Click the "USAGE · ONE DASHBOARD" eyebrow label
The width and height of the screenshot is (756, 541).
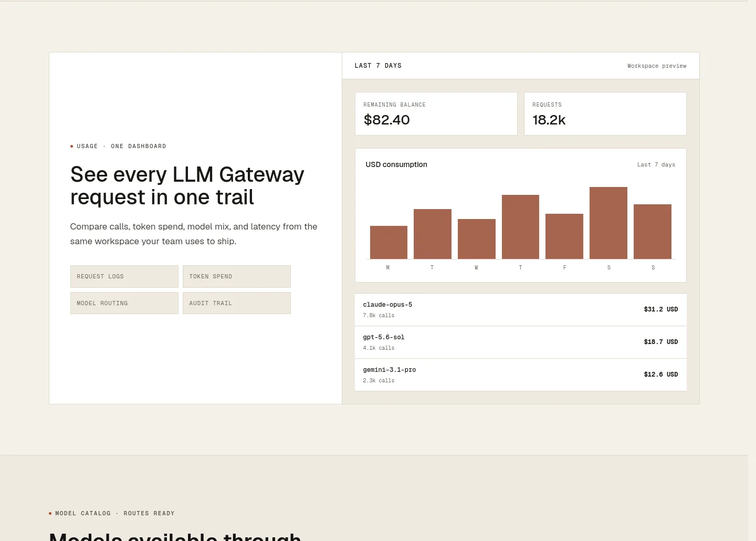pyautogui.click(x=121, y=146)
